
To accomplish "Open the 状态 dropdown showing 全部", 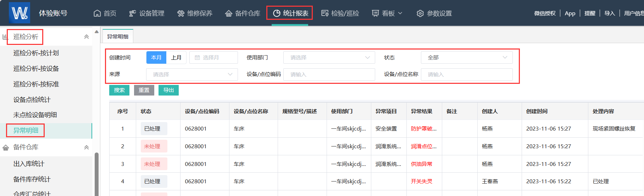I will coord(467,58).
